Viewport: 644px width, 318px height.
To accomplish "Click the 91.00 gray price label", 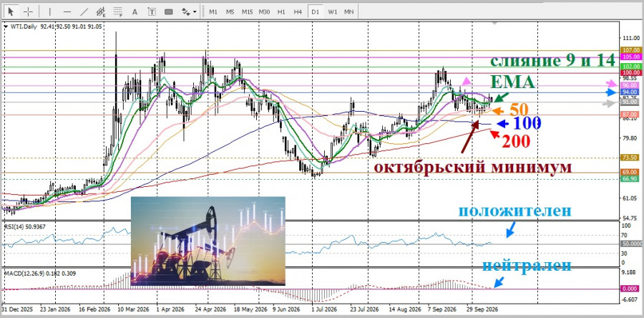I will point(630,102).
